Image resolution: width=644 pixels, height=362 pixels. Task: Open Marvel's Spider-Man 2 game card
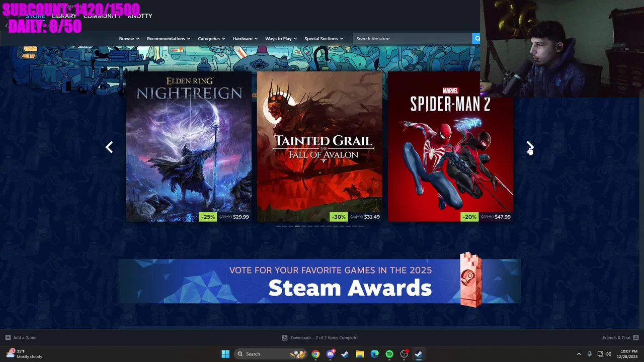[x=450, y=146]
